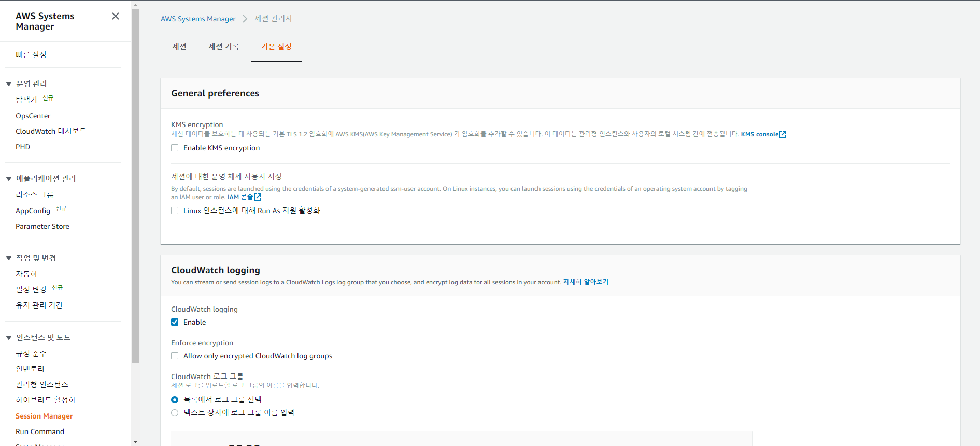980x446 pixels.
Task: Open 하이브리드 활성화 in sidebar
Action: tap(46, 400)
